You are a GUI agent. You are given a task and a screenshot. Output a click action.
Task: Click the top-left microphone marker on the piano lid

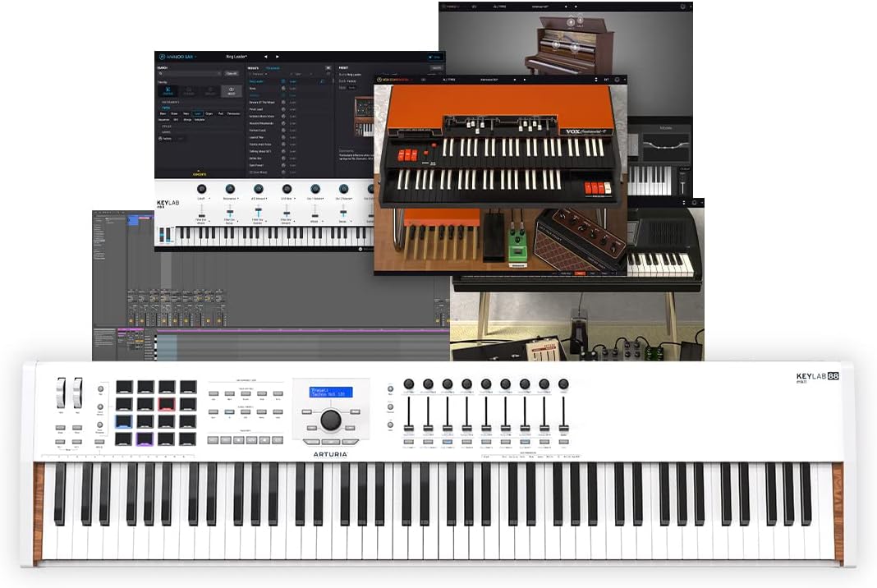[x=571, y=22]
